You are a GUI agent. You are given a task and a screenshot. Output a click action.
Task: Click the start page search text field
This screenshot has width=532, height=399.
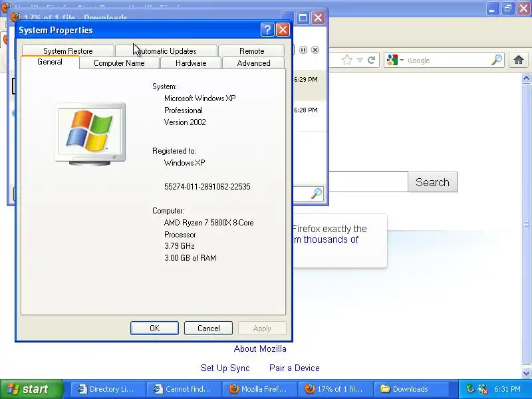click(368, 182)
